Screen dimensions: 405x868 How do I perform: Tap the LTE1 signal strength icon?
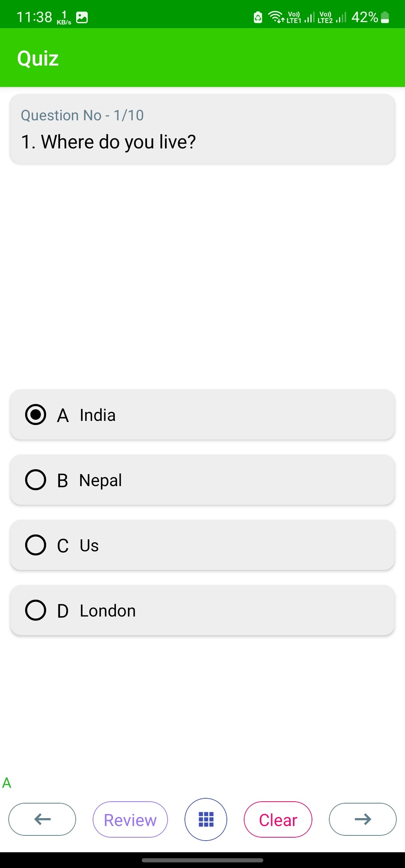coord(309,17)
